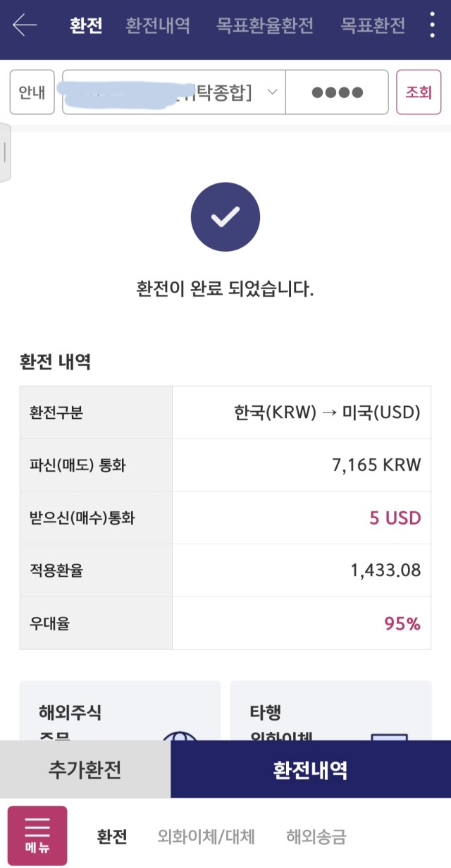The image size is (451, 868).
Task: Switch to the 환전내역 top tab
Action: 158,26
